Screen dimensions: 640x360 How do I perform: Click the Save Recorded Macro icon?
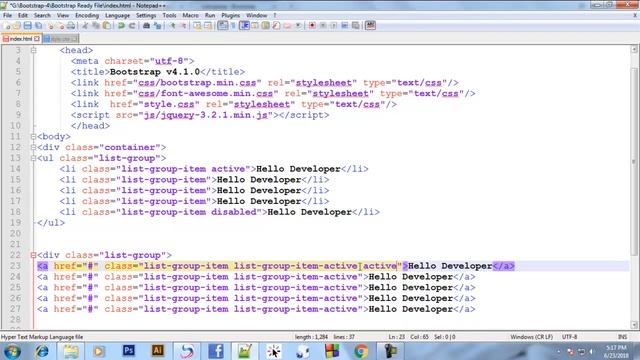pos(356,26)
